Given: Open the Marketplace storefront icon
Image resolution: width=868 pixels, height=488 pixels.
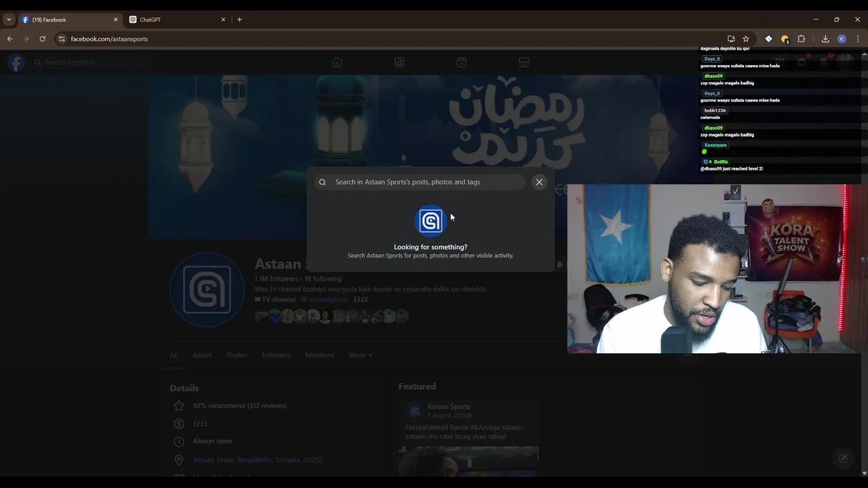Looking at the screenshot, I should coord(524,62).
